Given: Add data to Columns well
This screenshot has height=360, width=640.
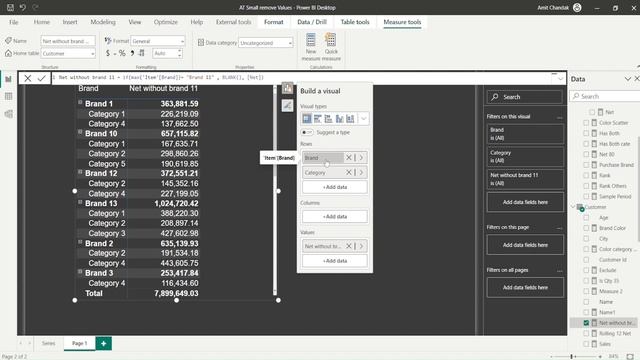Looking at the screenshot, I should pos(335,216).
